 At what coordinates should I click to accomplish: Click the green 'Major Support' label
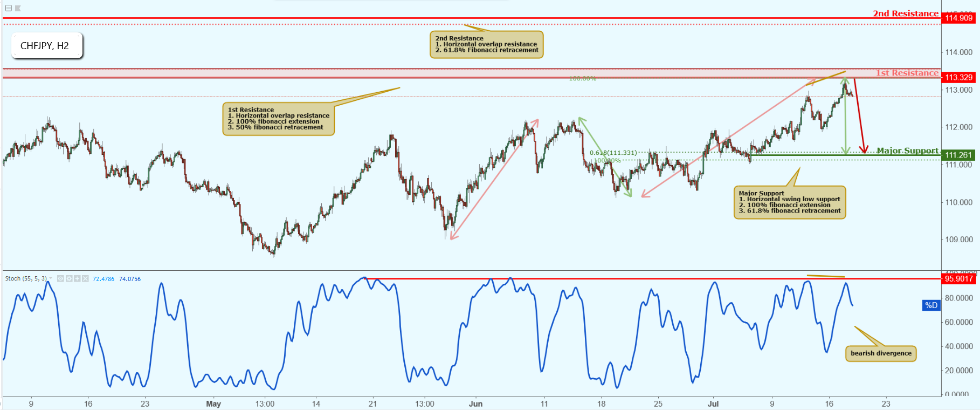(x=908, y=151)
